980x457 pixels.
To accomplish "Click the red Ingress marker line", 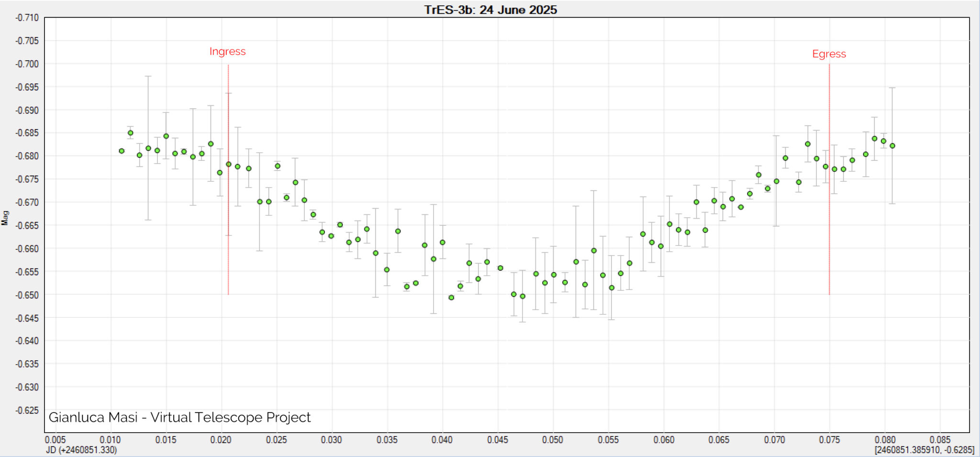I will point(228,191).
